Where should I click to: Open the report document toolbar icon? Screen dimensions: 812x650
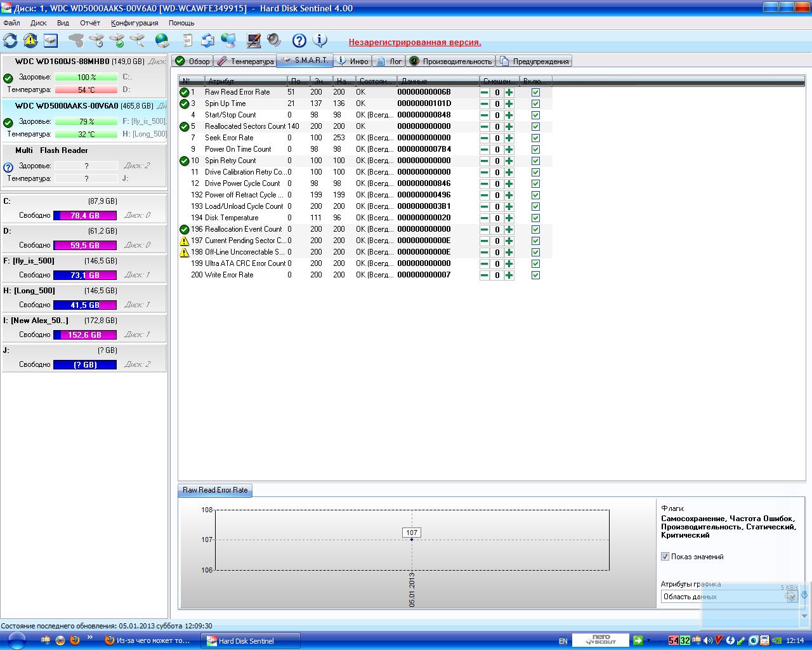188,41
